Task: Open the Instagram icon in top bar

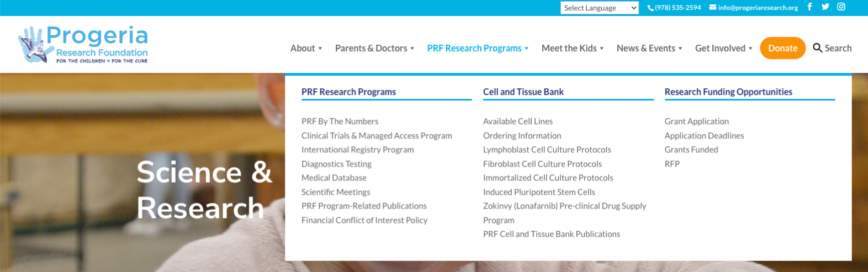Action: point(841,7)
